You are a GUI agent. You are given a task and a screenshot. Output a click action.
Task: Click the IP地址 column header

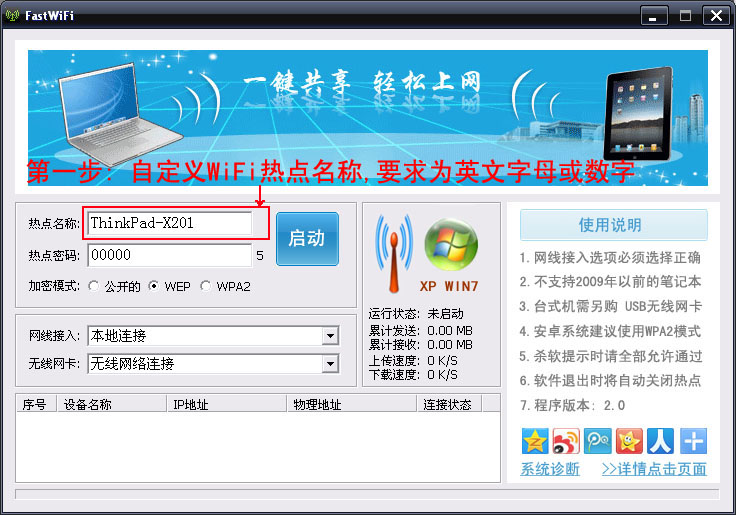tap(227, 404)
